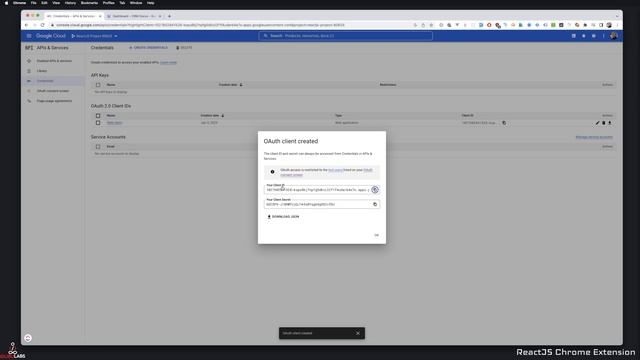Viewport: 640px width, 360px height.
Task: Open Google account avatar in header
Action: 614,36
